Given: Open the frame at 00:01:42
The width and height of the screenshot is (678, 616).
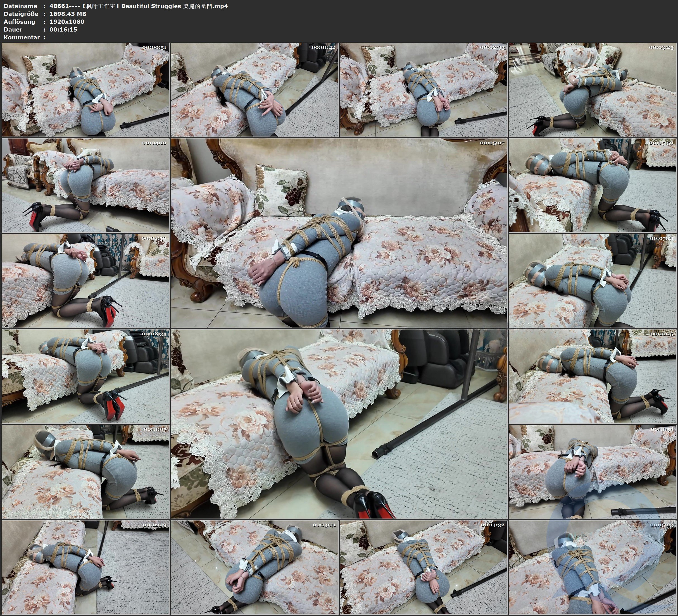Looking at the screenshot, I should click(254, 90).
